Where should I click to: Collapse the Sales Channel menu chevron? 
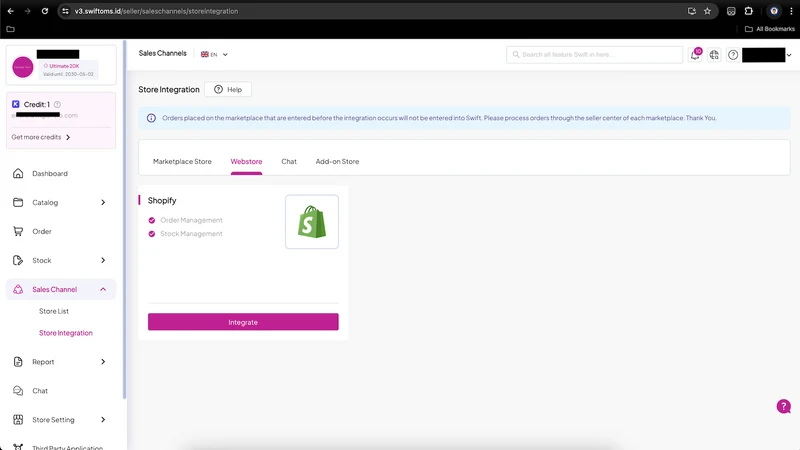pyautogui.click(x=103, y=289)
